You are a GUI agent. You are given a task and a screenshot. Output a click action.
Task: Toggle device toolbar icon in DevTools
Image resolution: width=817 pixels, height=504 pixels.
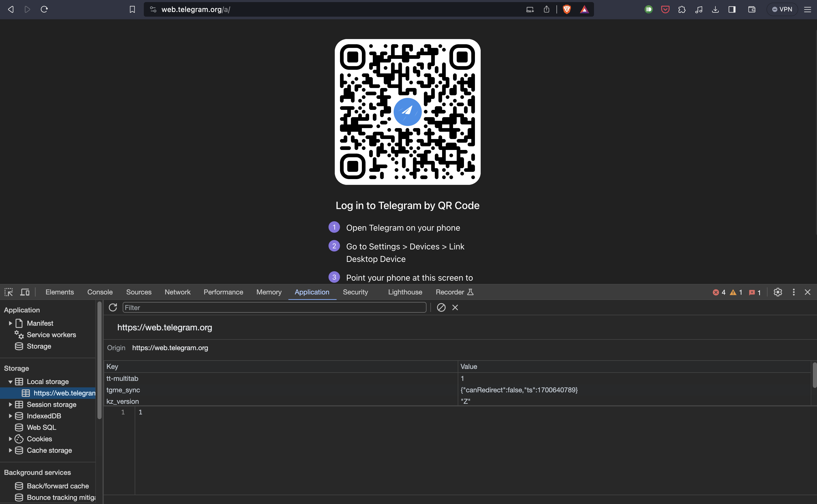tap(25, 292)
